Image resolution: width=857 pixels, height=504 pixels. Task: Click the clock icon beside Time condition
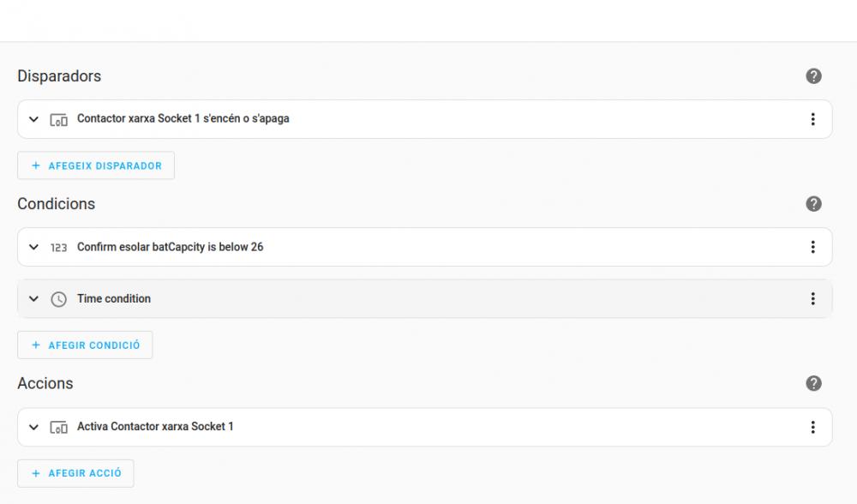point(58,299)
